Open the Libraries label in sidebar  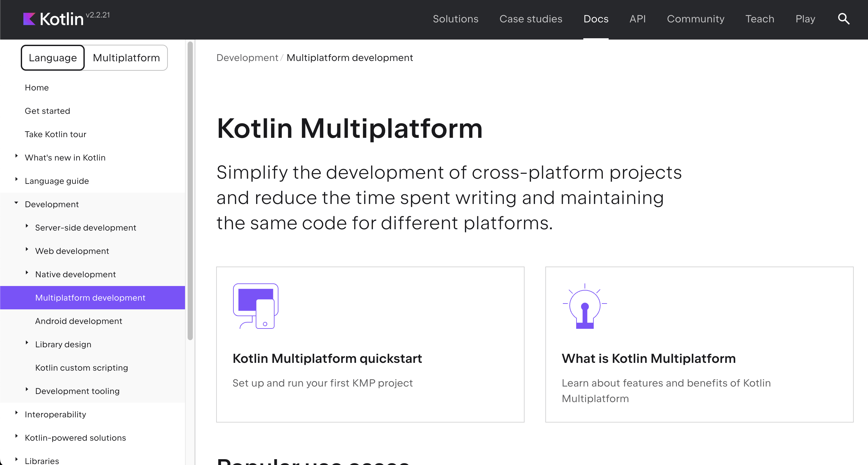[x=42, y=461]
